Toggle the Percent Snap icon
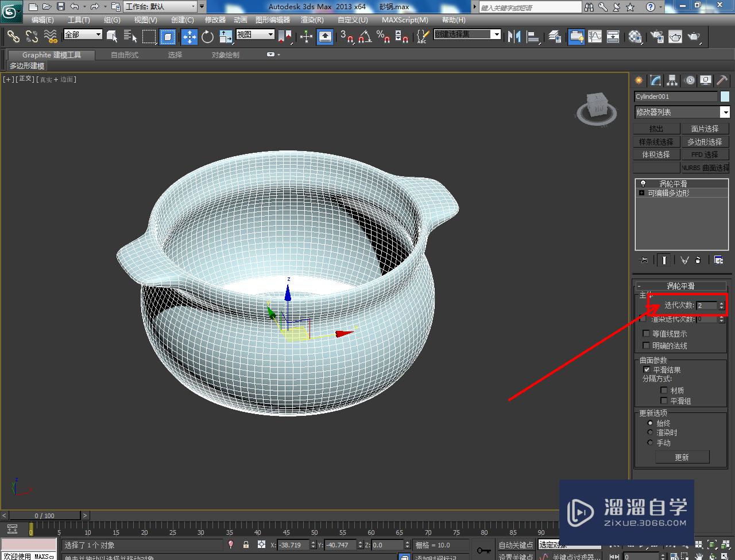Viewport: 735px width, 560px height. pos(383,36)
